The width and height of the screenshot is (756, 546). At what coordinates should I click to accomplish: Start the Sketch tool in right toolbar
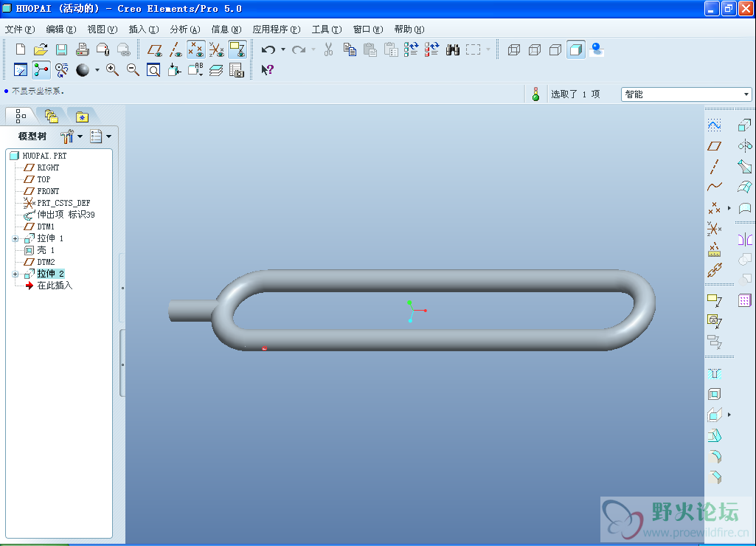tap(714, 125)
